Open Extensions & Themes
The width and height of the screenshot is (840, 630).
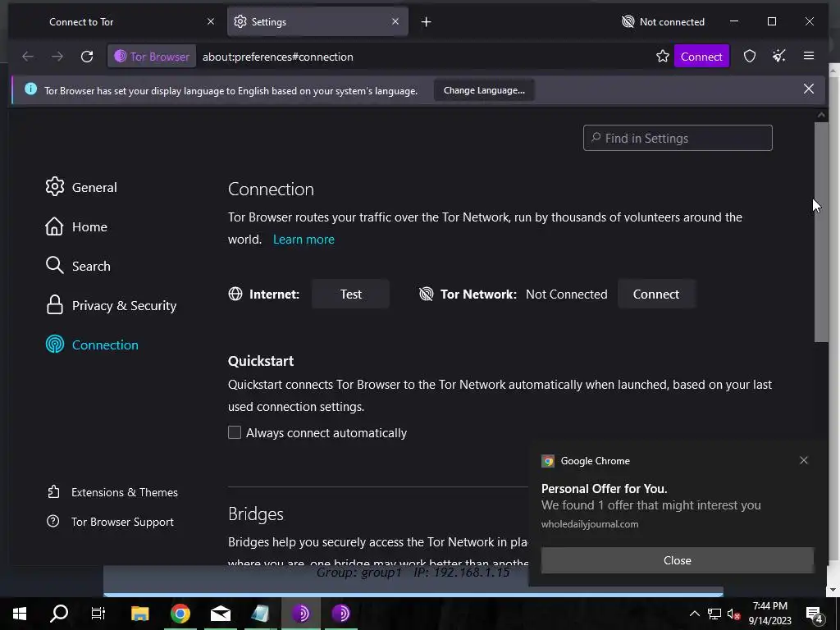[x=112, y=492]
